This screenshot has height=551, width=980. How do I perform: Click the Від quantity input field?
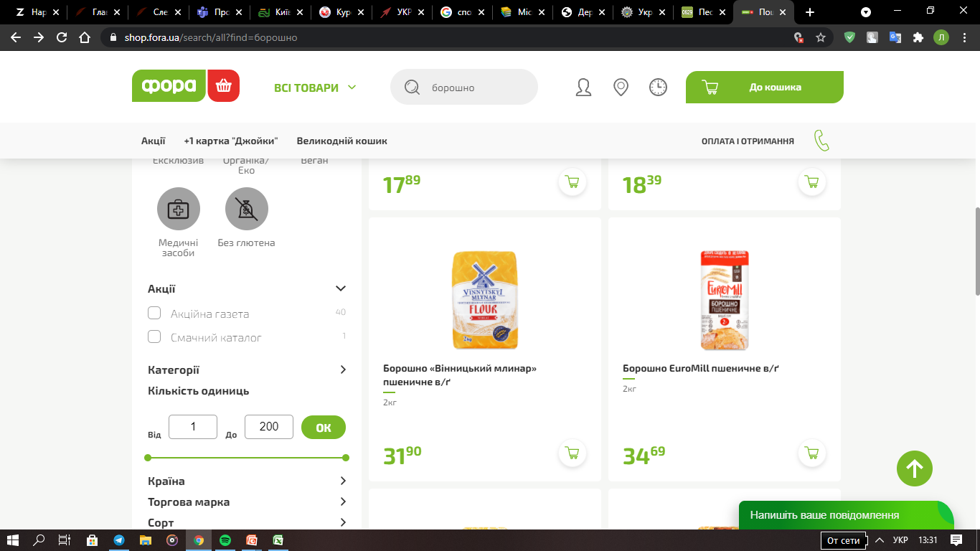193,427
